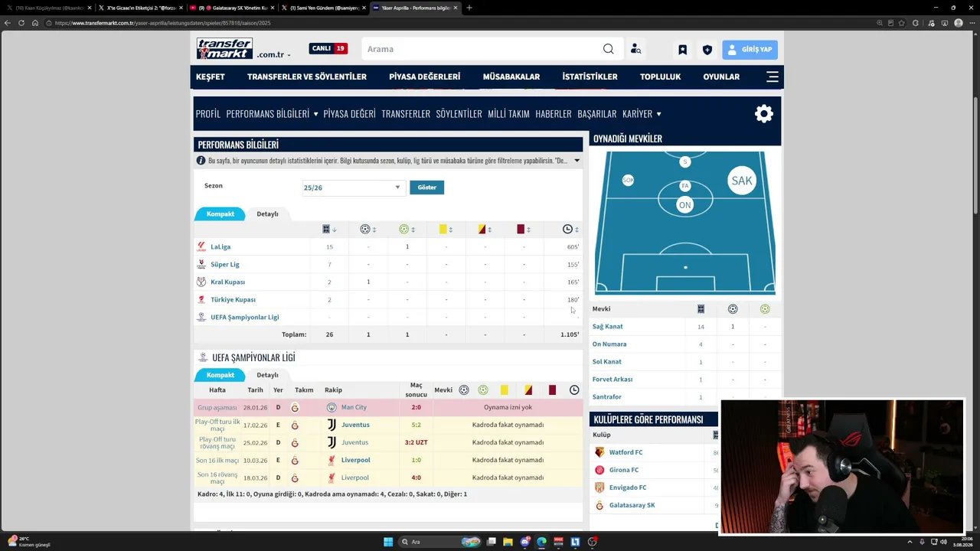Image resolution: width=980 pixels, height=551 pixels.
Task: Open the HABERLER tab
Action: [x=554, y=114]
